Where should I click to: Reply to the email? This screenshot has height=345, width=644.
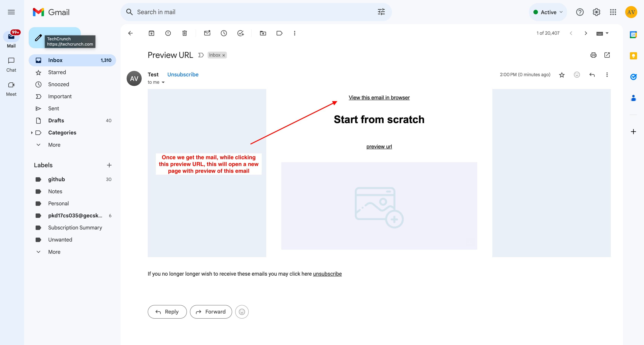pyautogui.click(x=167, y=312)
